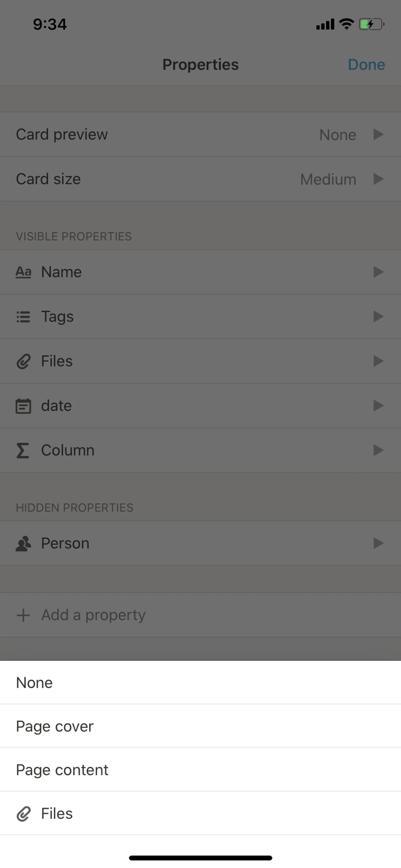401x868 pixels.
Task: Select Page content preview option
Action: tap(62, 770)
